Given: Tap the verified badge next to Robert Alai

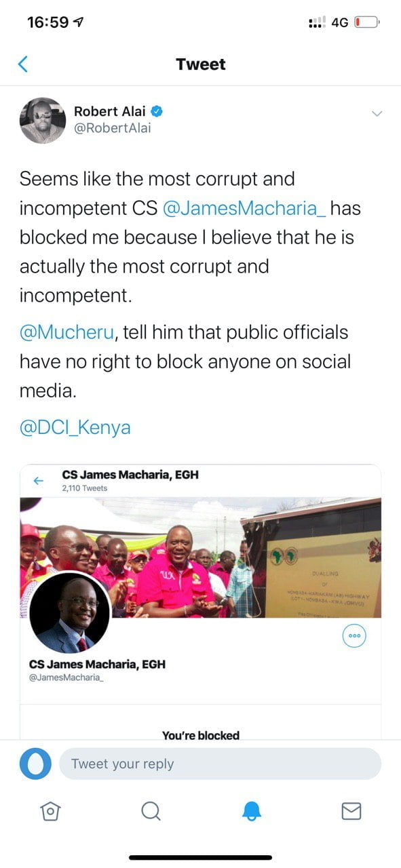Looking at the screenshot, I should point(156,112).
